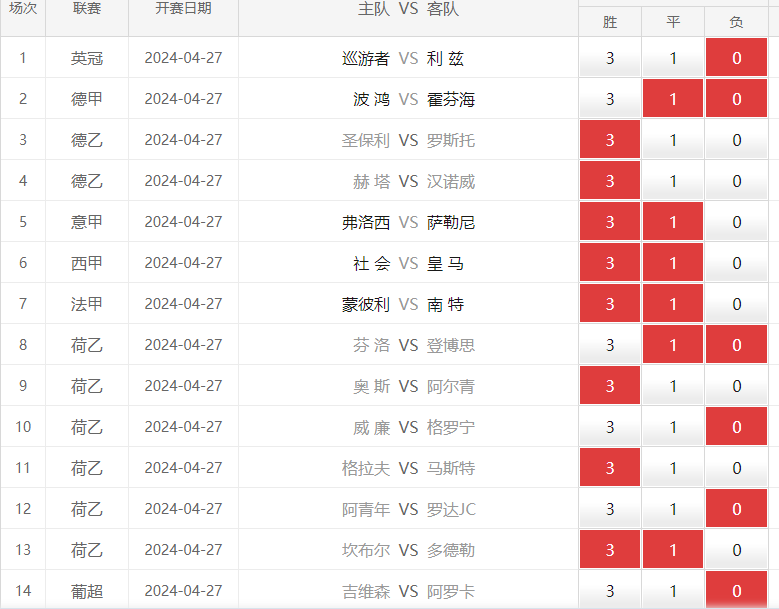Screen dimensions: 779x609
Task: Deselect draw (1) for 芬洛 VS 登博思
Action: [673, 345]
